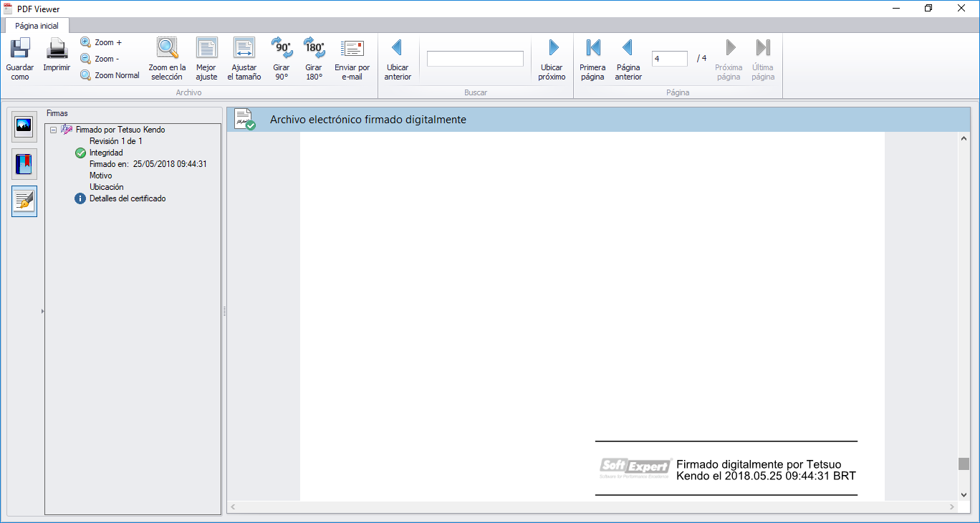Select the Revisión 1 de 1 row
This screenshot has height=523, width=980.
click(116, 141)
